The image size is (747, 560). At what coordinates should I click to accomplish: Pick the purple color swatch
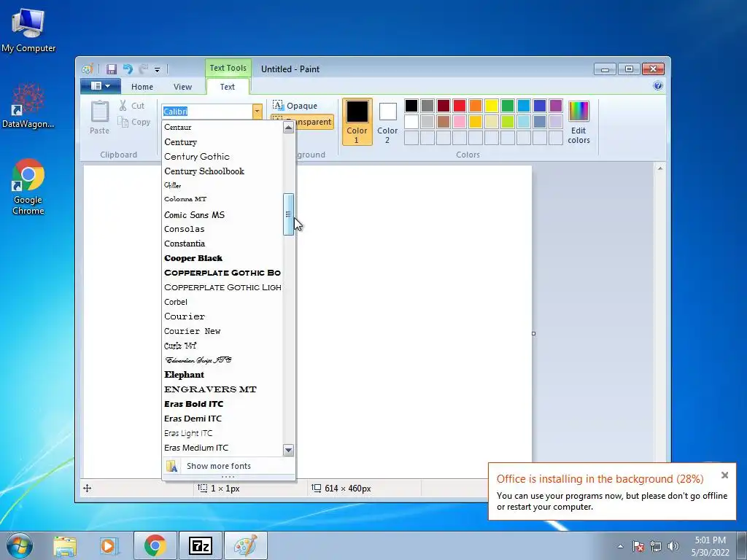point(556,106)
